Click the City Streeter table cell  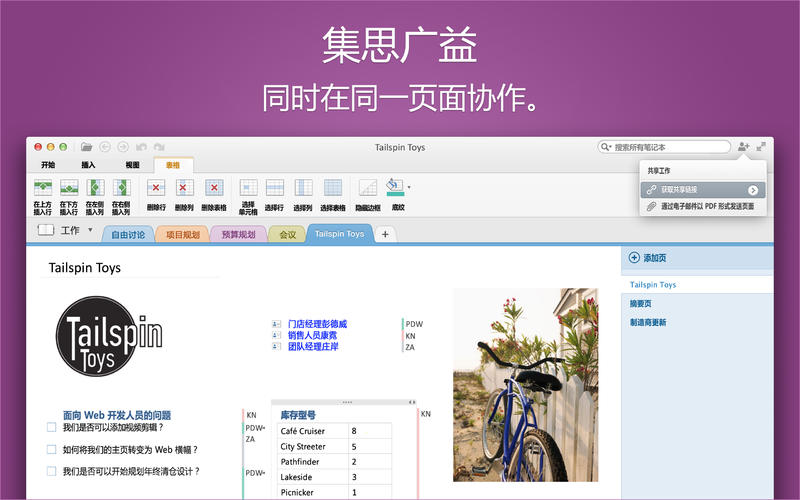coord(313,446)
